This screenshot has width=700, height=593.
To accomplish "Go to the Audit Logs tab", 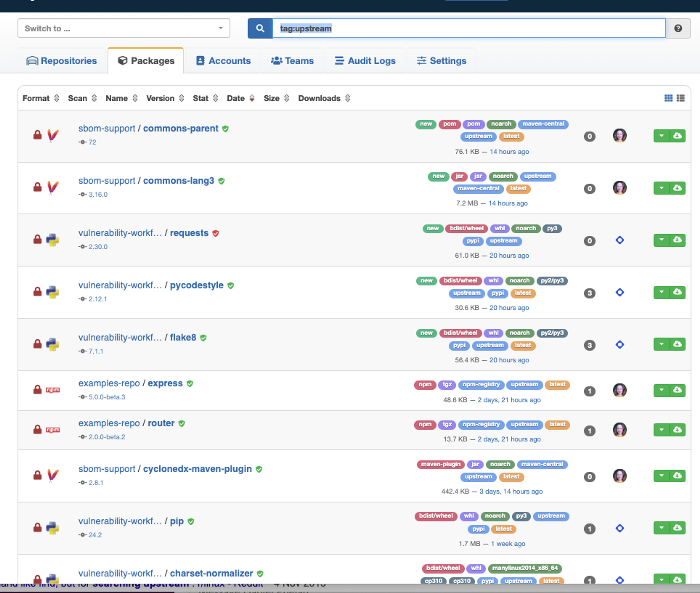I will [365, 61].
